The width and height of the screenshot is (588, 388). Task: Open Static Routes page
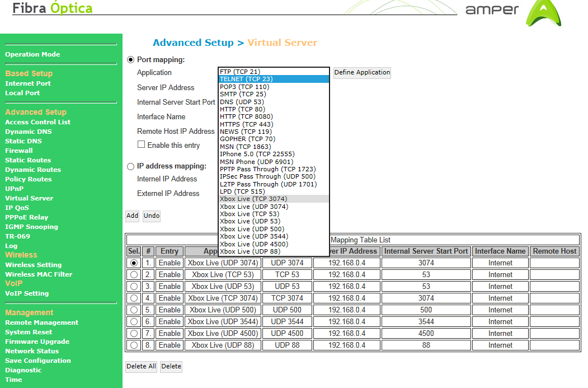[28, 160]
